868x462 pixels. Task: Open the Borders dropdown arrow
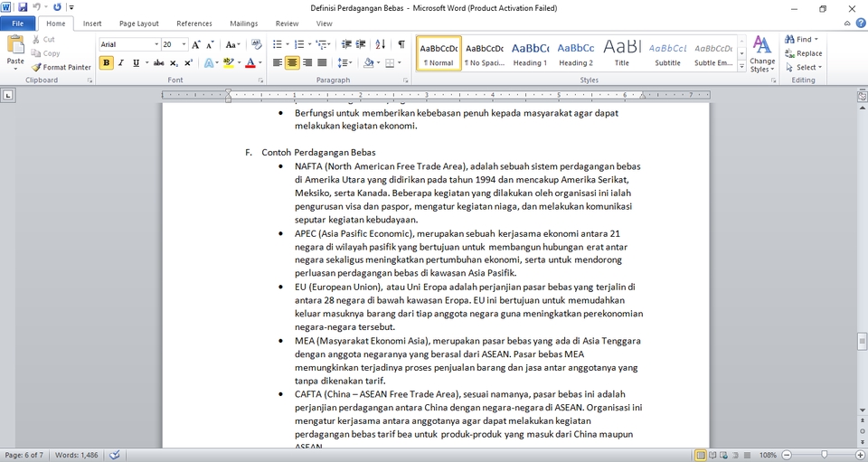(x=400, y=62)
